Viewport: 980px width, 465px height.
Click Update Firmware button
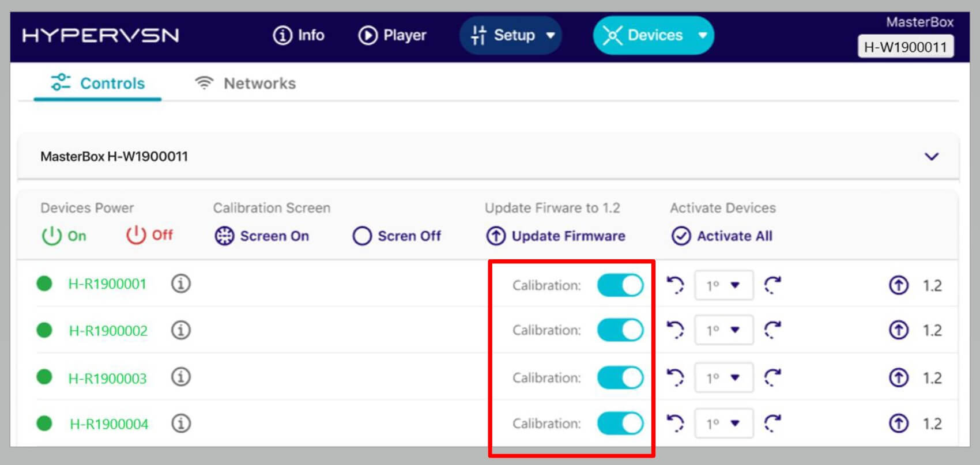click(556, 236)
